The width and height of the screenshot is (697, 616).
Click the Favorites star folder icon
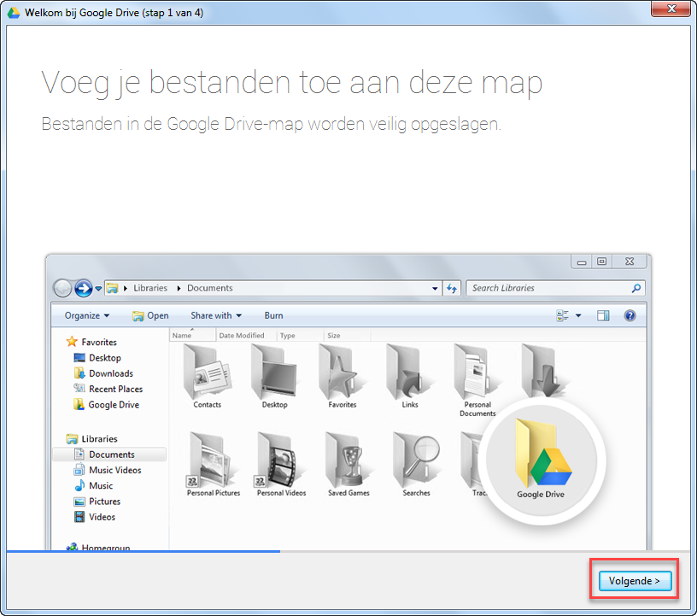point(343,373)
